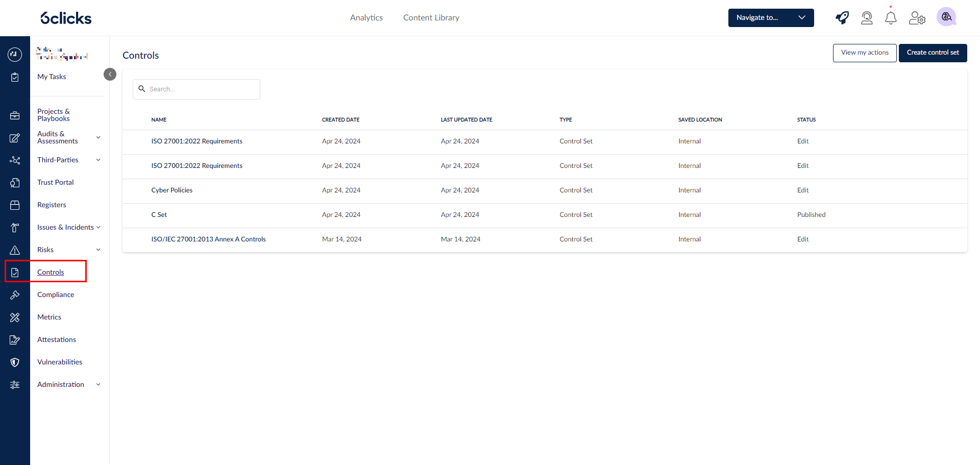
Task: Sort by LAST UPDATED DATE header
Action: [467, 119]
